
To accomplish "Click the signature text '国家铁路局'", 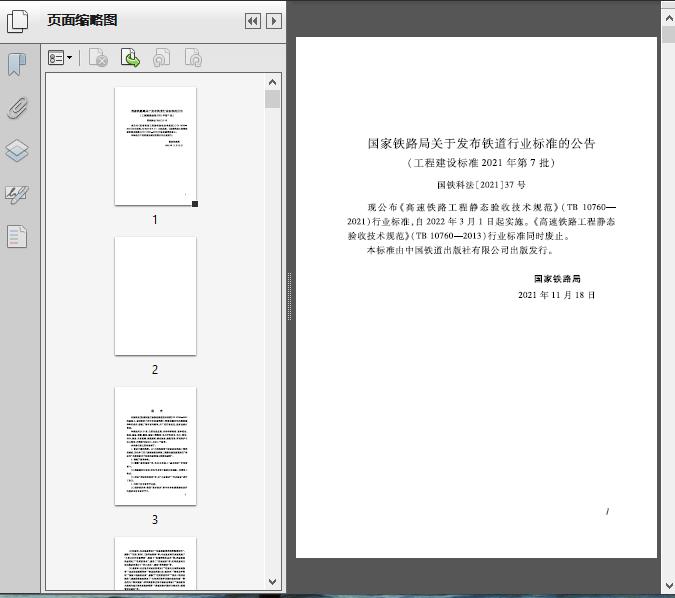I will click(557, 279).
